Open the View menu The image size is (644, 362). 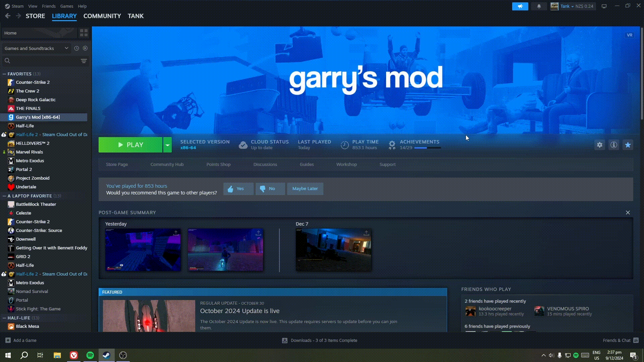coord(33,6)
